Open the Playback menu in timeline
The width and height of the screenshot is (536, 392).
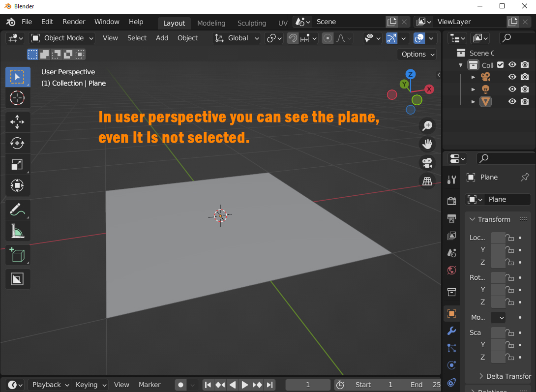pos(50,385)
